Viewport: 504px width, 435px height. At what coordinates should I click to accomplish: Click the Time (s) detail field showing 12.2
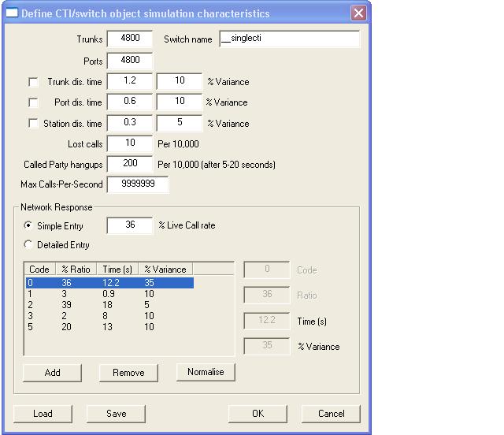[267, 321]
